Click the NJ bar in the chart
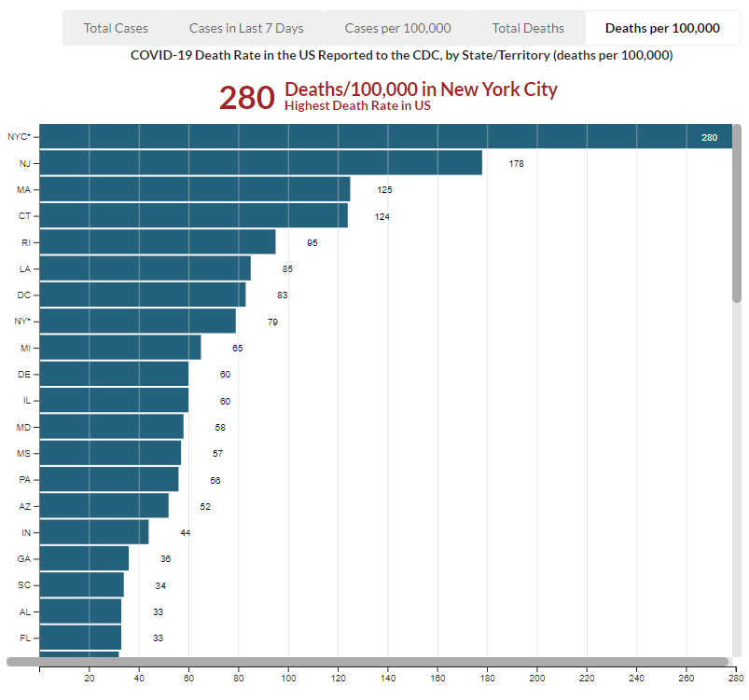This screenshot has height=700, width=749. pyautogui.click(x=261, y=163)
